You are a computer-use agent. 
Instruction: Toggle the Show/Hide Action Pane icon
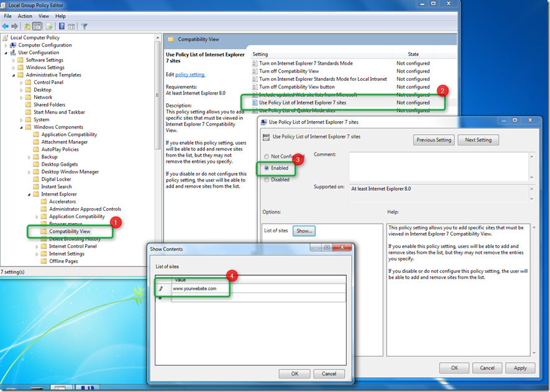[71, 26]
